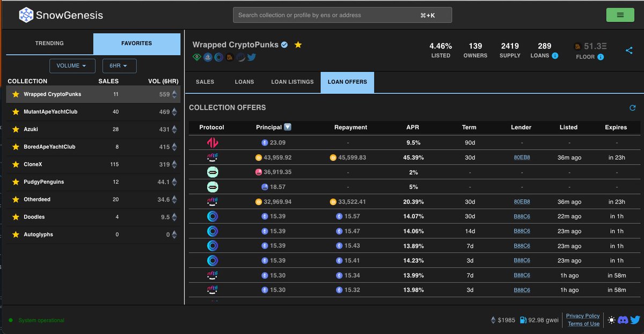The height and width of the screenshot is (334, 644).
Task: Open the 6HR timeframe dropdown
Action: pos(119,66)
